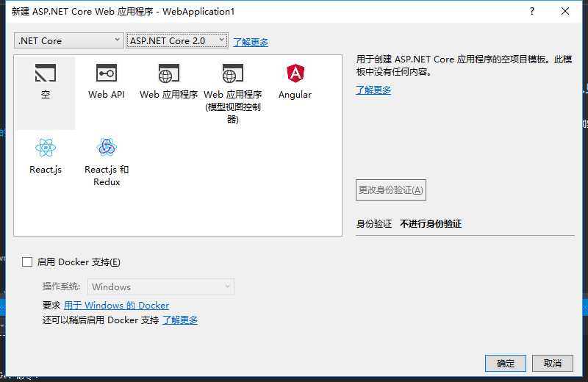Enable 启用 Docker 支持 checkbox
Image resolution: width=588 pixels, height=382 pixels.
(x=27, y=262)
